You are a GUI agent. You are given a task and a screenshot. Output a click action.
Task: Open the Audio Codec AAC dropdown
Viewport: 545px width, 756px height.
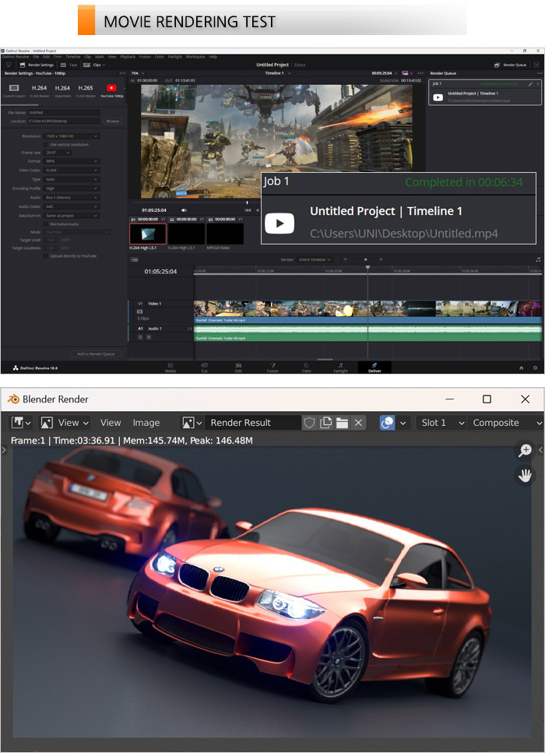72,206
